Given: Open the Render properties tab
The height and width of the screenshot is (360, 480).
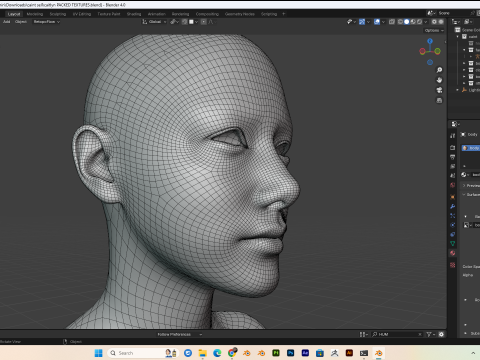Looking at the screenshot, I should pos(452,147).
